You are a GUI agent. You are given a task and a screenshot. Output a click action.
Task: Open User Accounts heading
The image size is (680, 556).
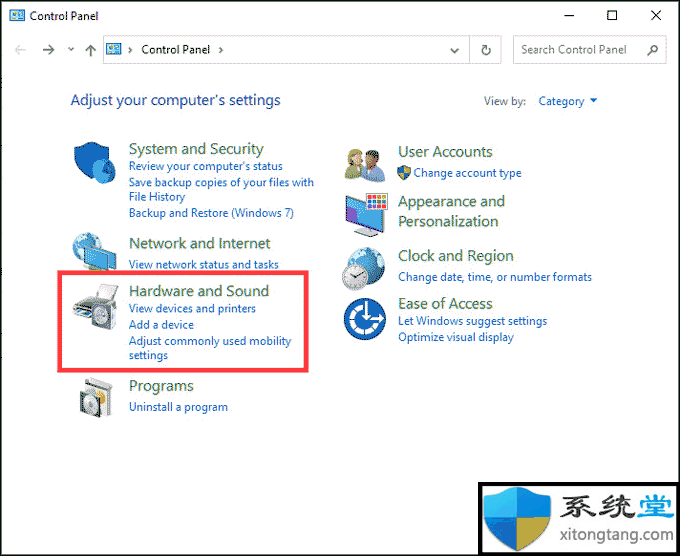[445, 152]
